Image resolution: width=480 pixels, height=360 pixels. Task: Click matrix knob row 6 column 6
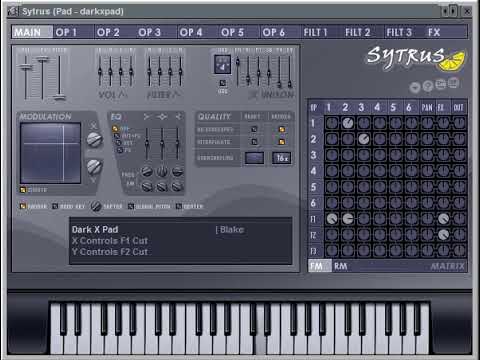point(411,203)
